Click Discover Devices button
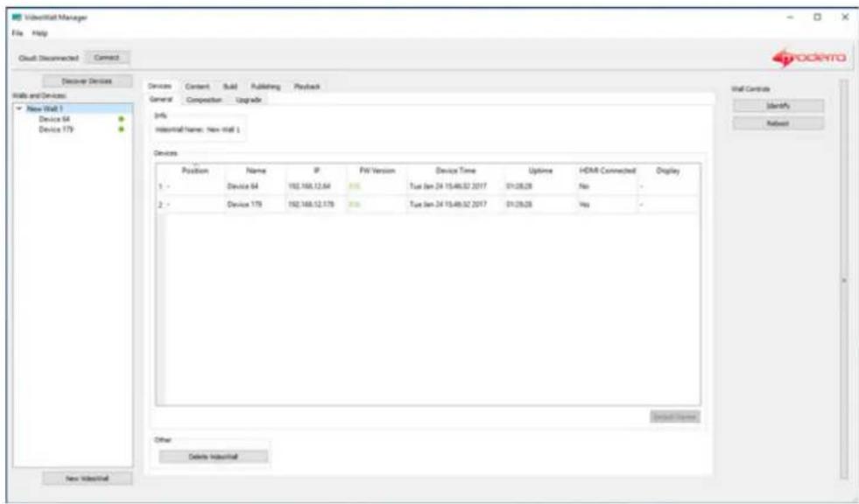859x504 pixels. point(87,81)
